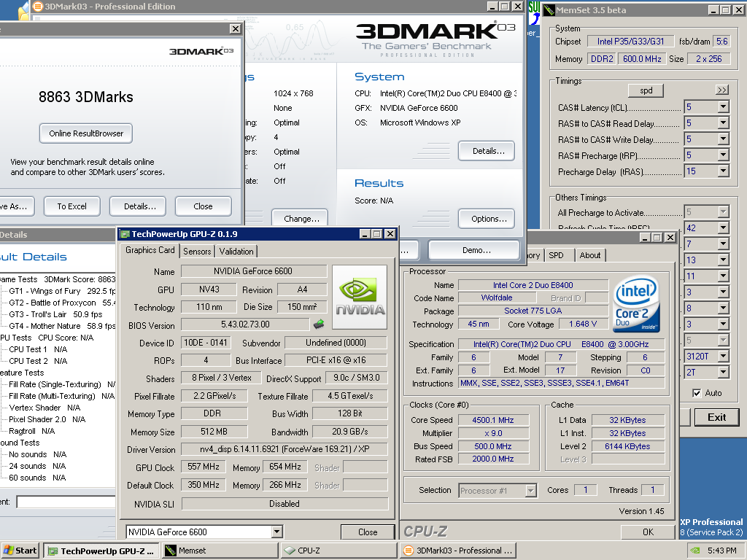Click Options under Results in 3DMark03
The width and height of the screenshot is (747, 560).
pos(487,219)
